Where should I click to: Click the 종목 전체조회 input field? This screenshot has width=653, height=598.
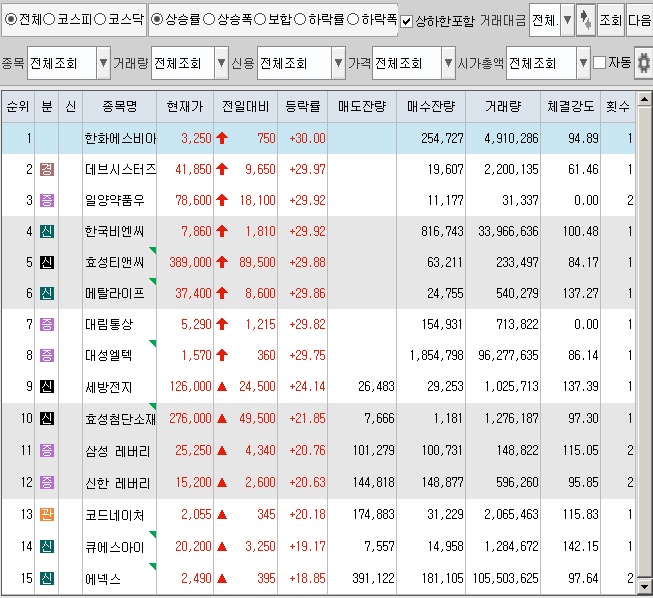click(62, 63)
